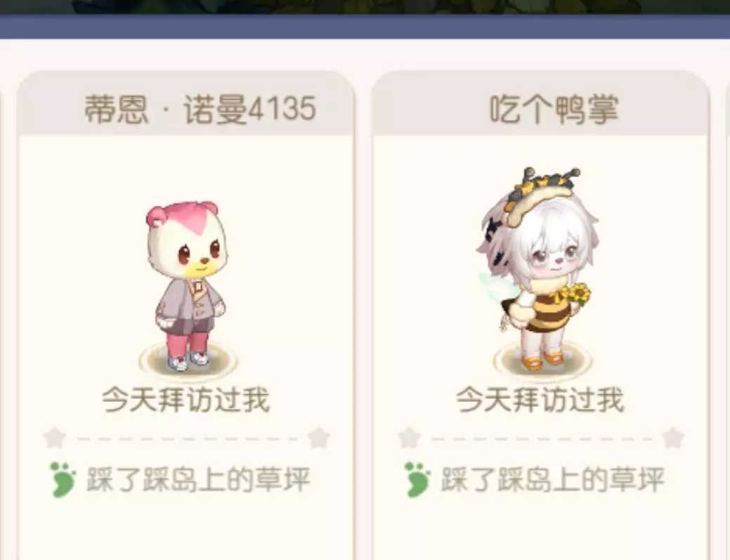
Task: Click the green footprint icon under 吃个鸭掌
Action: coord(417,479)
